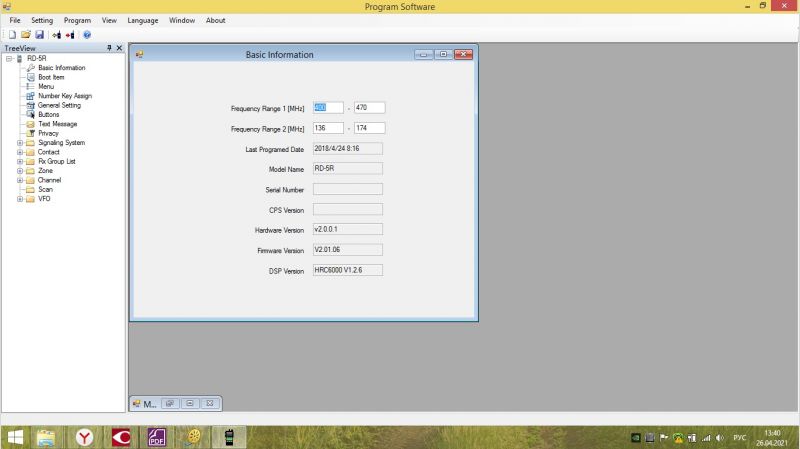
Task: Open the Window menu
Action: point(182,20)
